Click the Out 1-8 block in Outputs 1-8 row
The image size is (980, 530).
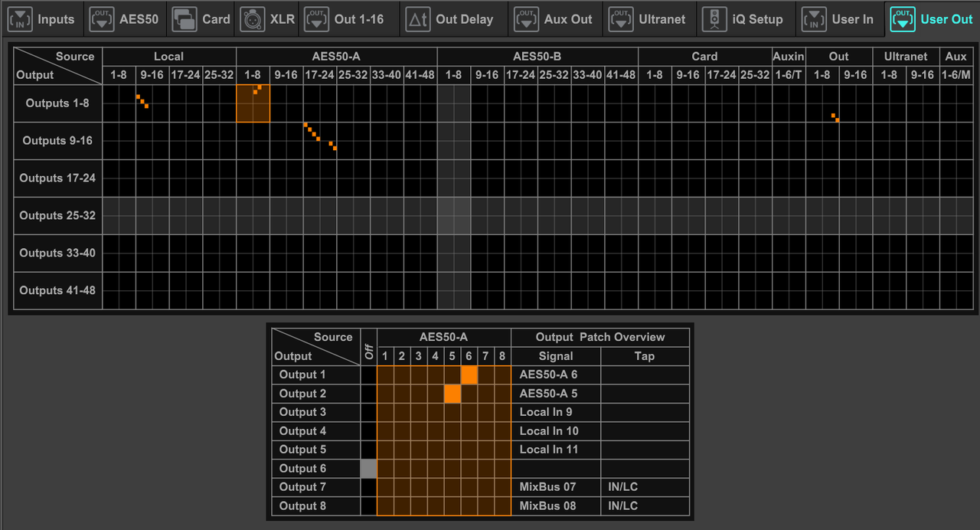822,103
